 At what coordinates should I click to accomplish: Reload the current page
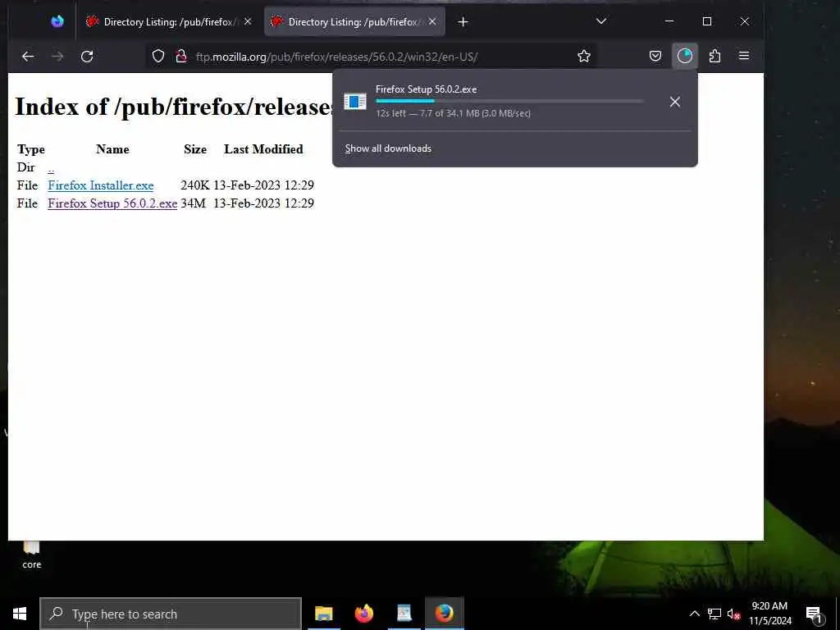coord(87,57)
